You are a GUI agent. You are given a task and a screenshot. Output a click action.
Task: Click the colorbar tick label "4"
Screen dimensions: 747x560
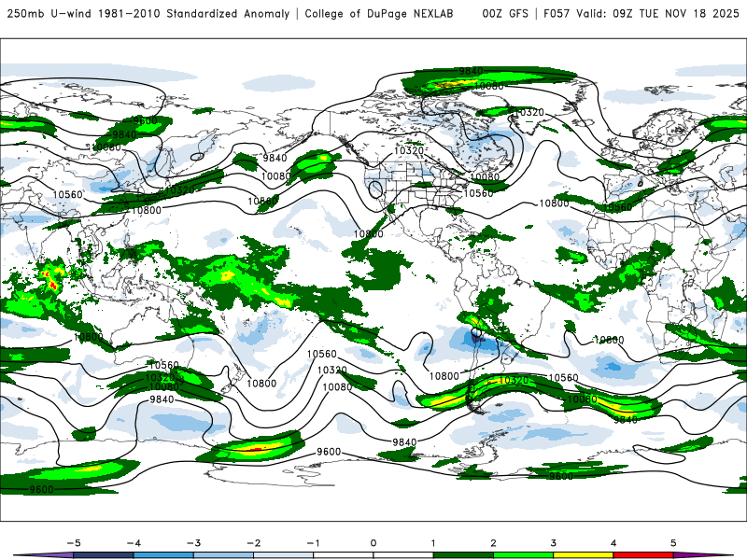pos(613,543)
